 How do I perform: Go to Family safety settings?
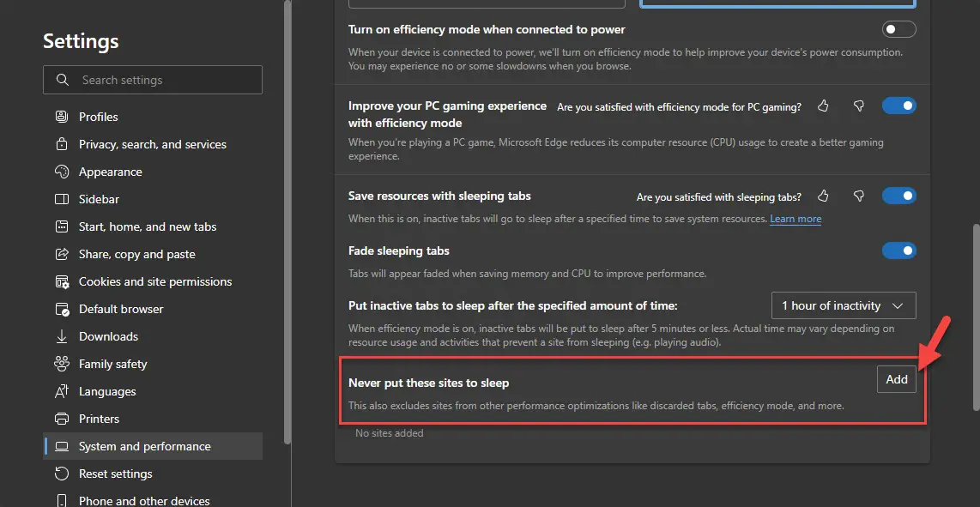[x=153, y=364]
